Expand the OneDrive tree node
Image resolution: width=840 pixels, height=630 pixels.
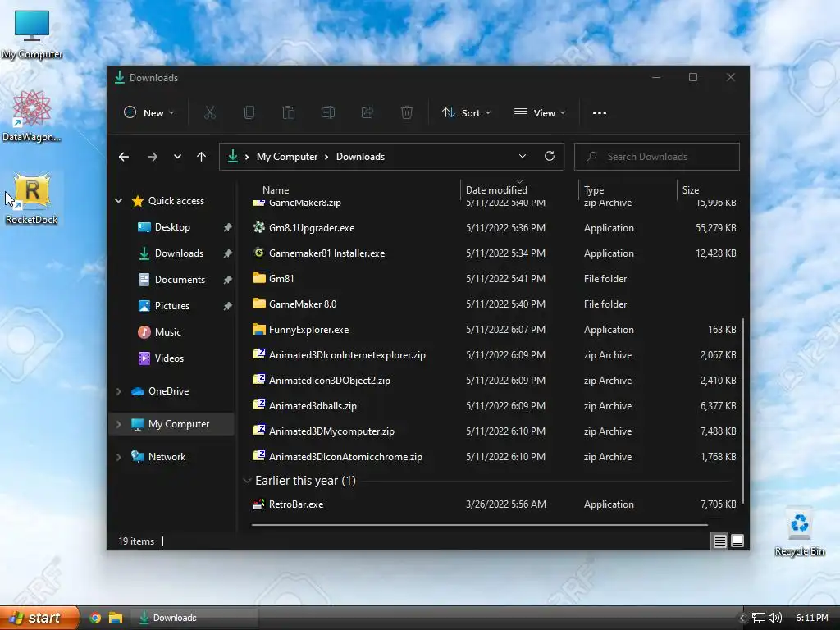pyautogui.click(x=118, y=391)
